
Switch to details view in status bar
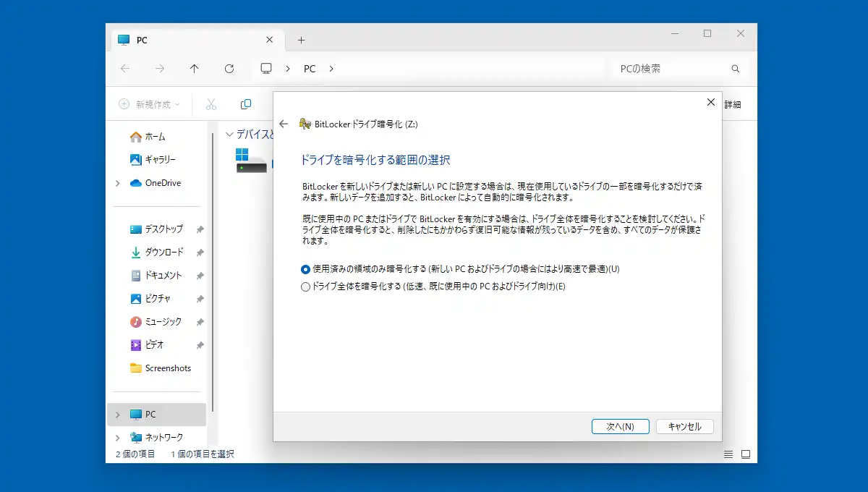coord(728,454)
